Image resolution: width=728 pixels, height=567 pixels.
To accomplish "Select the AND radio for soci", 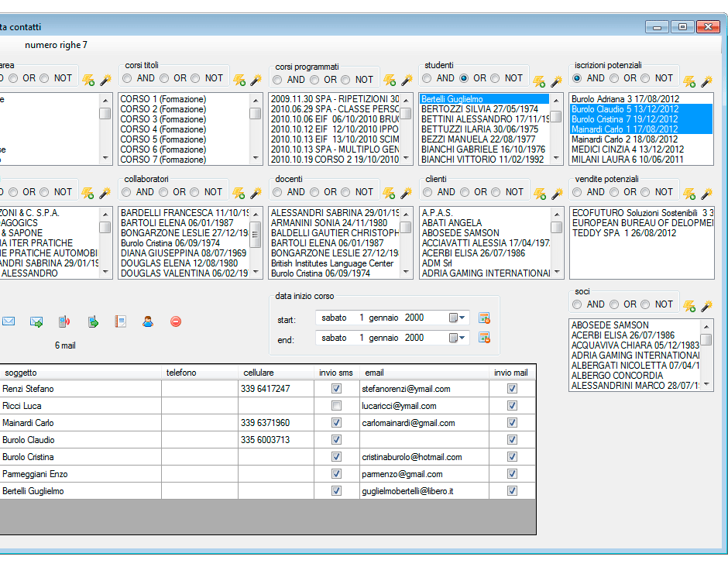I will point(577,304).
